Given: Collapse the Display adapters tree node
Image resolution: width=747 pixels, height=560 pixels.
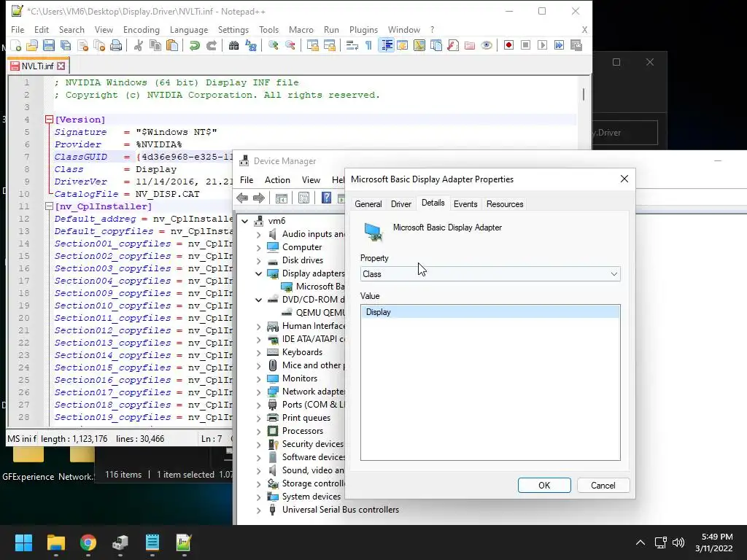Looking at the screenshot, I should [x=259, y=273].
